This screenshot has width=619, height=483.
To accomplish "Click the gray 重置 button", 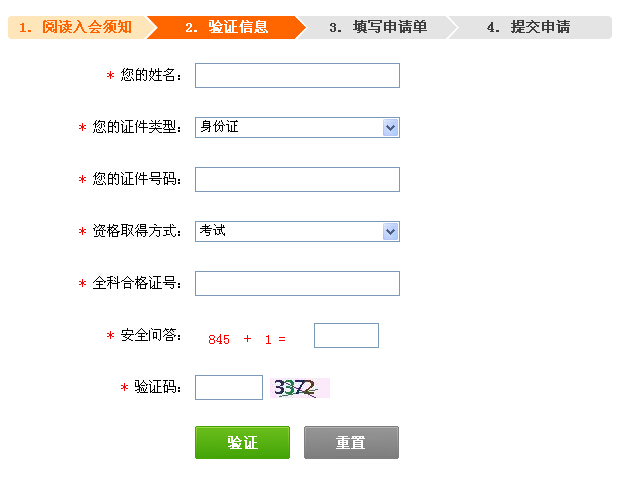I will [x=351, y=442].
